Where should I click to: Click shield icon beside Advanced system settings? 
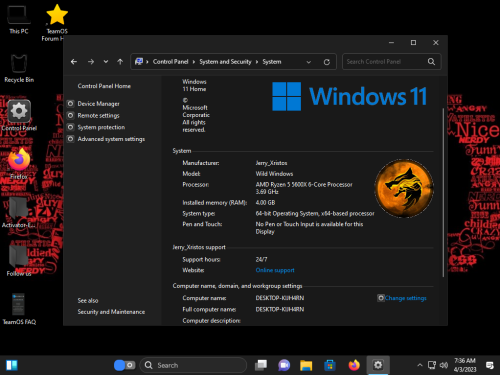click(70, 139)
